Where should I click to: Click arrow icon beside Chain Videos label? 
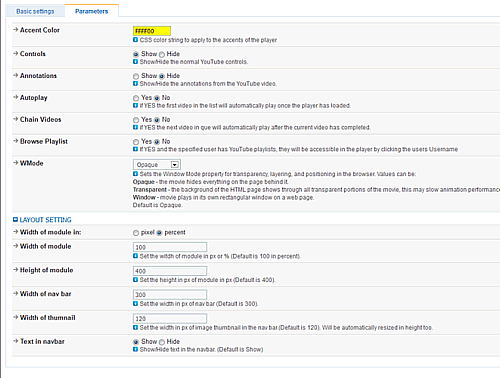[x=16, y=119]
